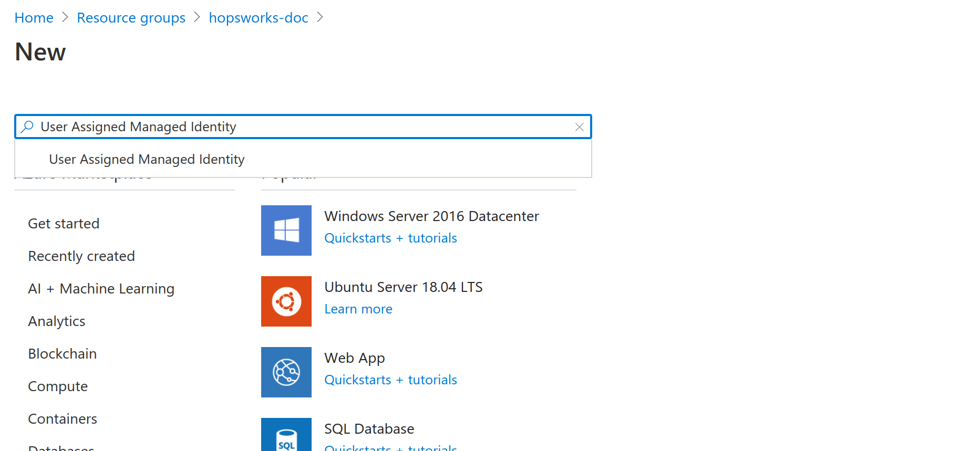Click the Ubuntu Server orange logo icon
The width and height of the screenshot is (980, 451).
click(286, 301)
